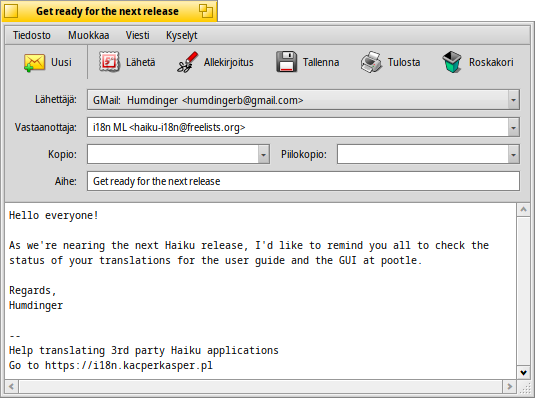Viewport: 535px width, 398px height.
Task: Click the Roskakori trash bin icon
Action: pos(452,62)
